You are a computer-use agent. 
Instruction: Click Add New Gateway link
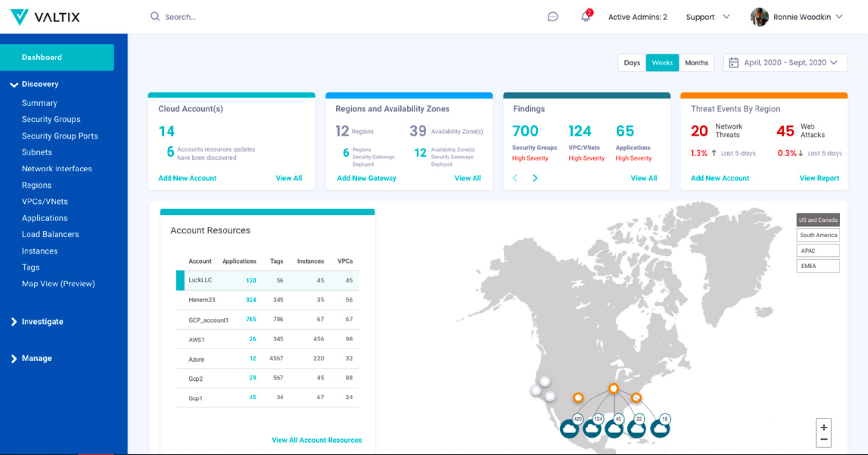tap(366, 178)
